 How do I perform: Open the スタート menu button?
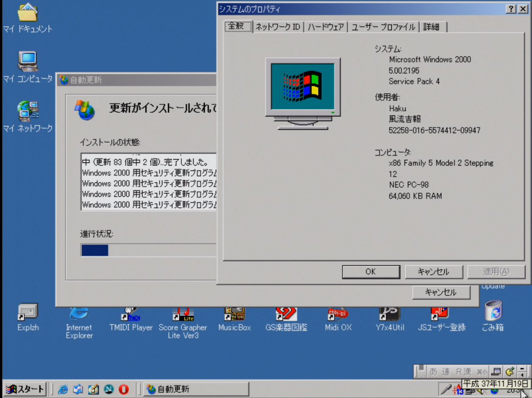tap(25, 389)
